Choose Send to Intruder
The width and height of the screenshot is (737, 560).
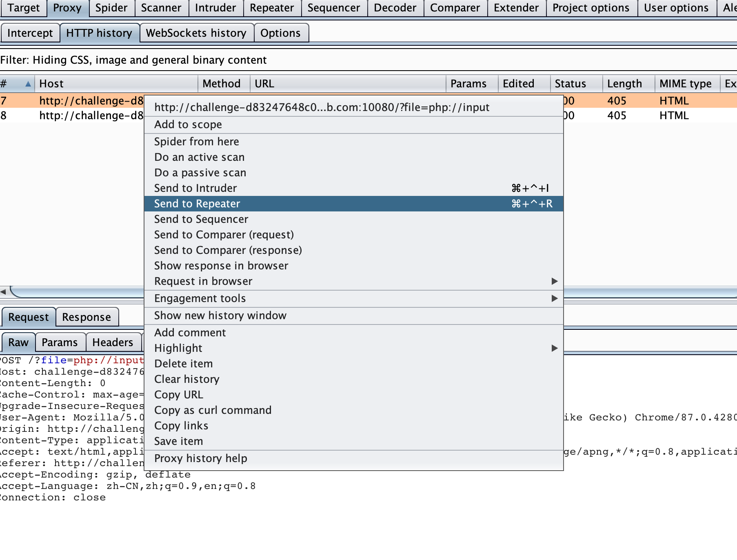point(354,188)
